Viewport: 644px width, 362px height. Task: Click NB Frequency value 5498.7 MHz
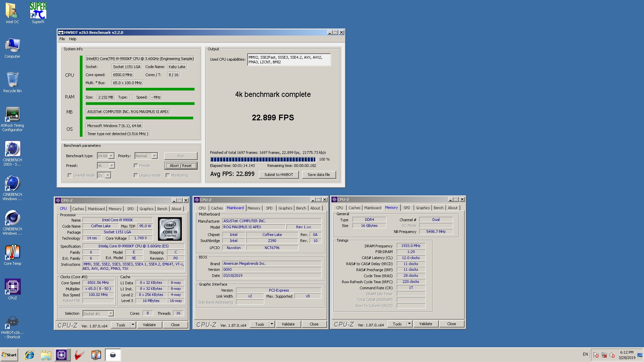coord(436,232)
